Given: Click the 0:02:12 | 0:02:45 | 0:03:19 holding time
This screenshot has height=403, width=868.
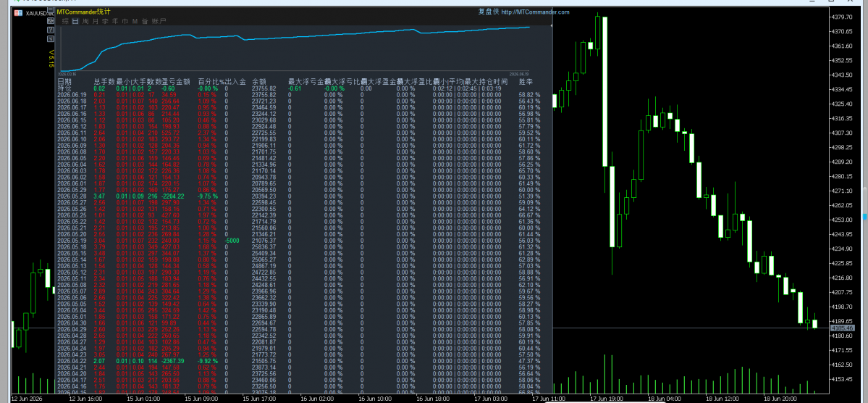Looking at the screenshot, I should [467, 88].
